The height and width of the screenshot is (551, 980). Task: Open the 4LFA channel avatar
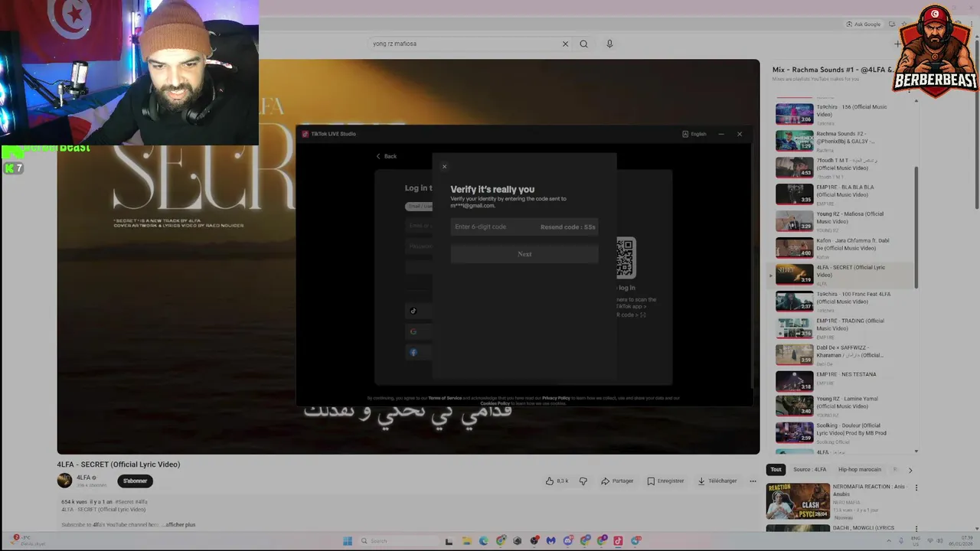point(64,481)
